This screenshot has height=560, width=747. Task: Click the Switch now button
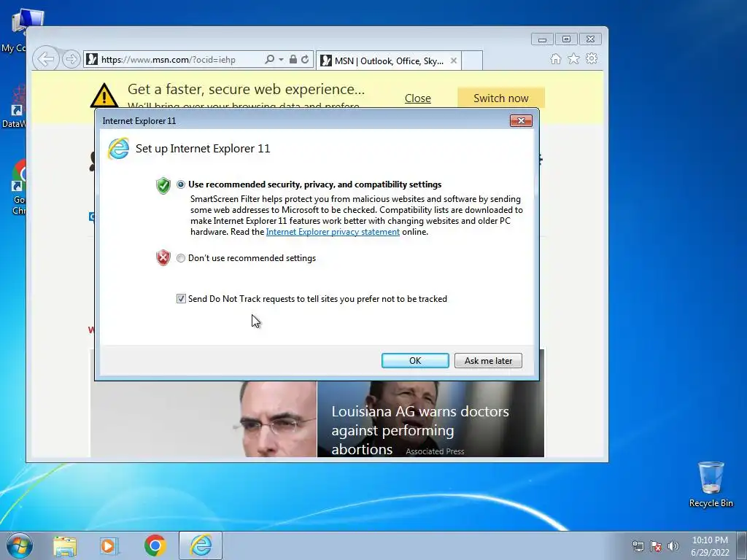click(500, 98)
